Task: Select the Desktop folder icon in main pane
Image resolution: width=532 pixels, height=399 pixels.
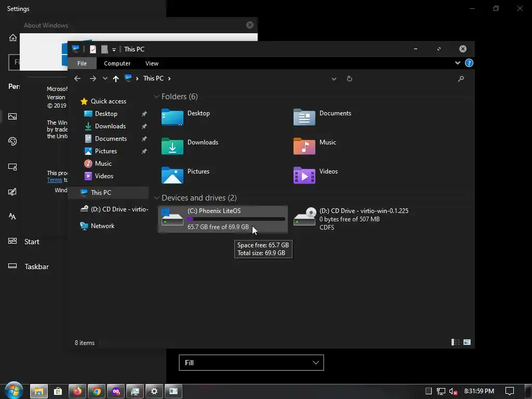Action: tap(172, 117)
